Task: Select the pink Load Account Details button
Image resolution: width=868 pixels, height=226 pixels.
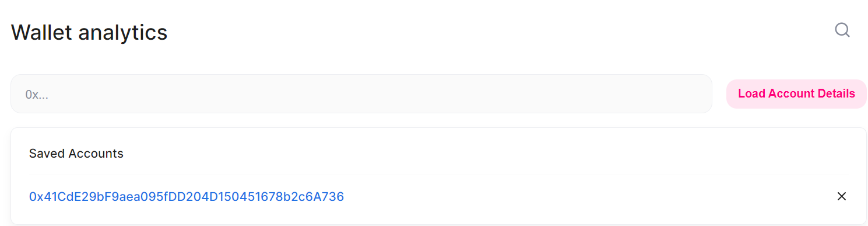Action: pyautogui.click(x=796, y=93)
